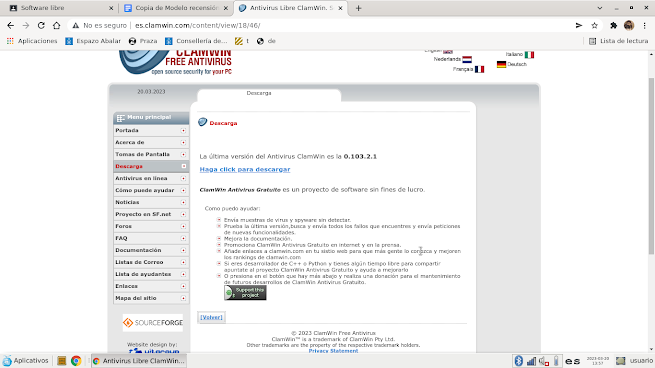Click the SourceForge logo
The height and width of the screenshot is (368, 655).
pos(153,322)
